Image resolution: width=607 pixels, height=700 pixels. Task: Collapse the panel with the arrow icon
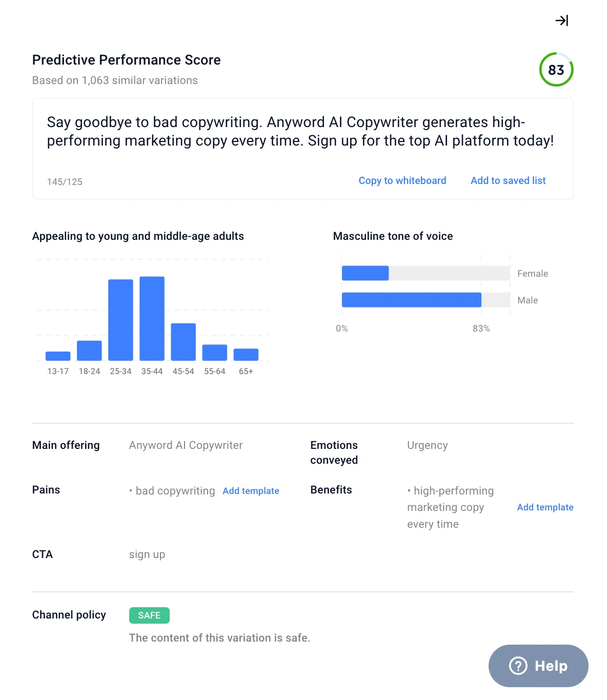pyautogui.click(x=561, y=20)
